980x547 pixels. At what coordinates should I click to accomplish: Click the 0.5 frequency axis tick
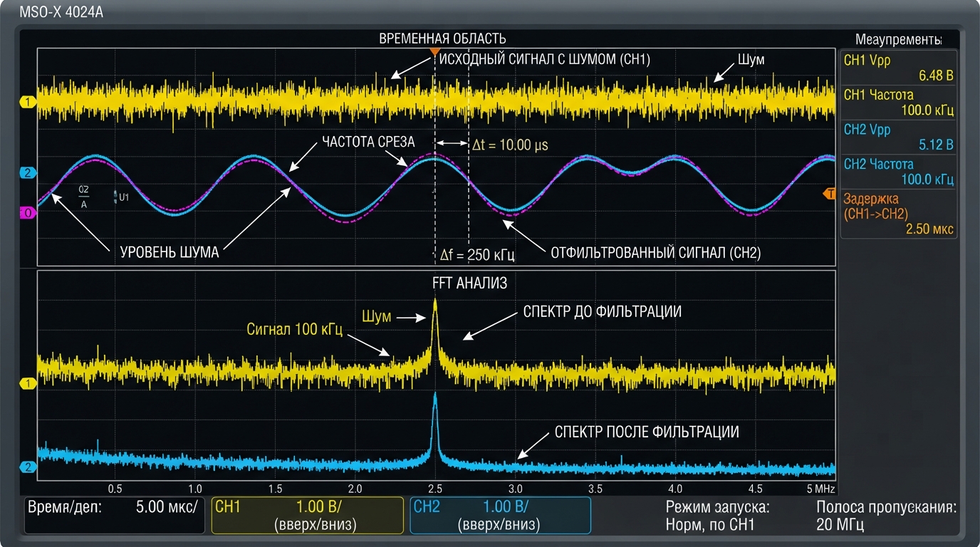pyautogui.click(x=115, y=489)
